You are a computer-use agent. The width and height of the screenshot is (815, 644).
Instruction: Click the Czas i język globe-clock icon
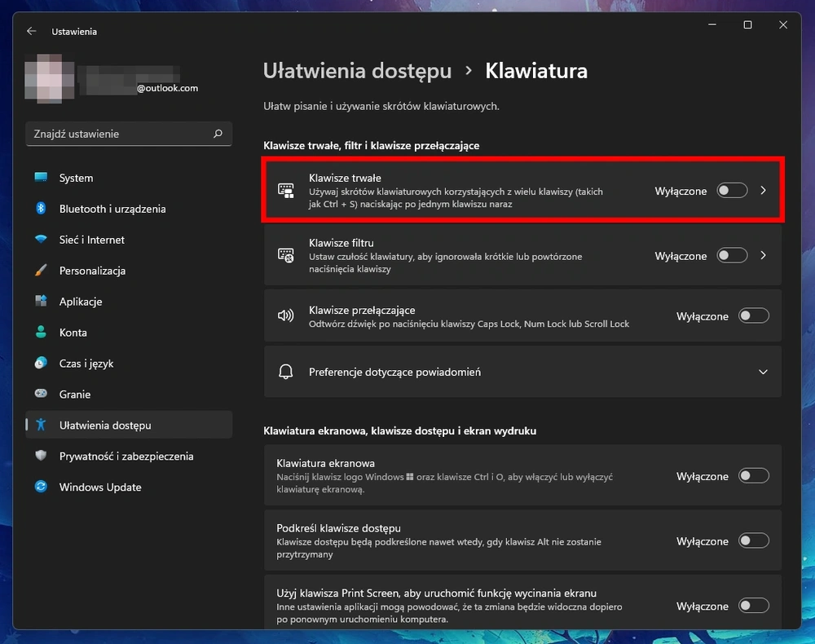[x=41, y=363]
